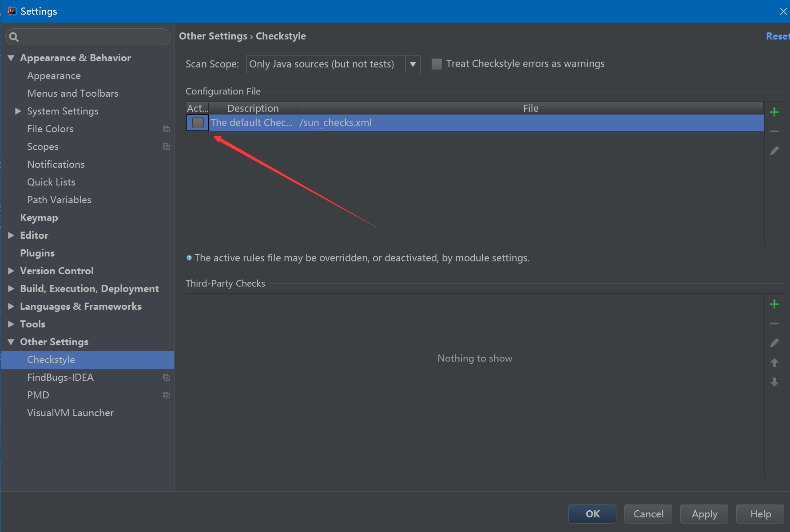Select 'The default Chec...' description cell
The width and height of the screenshot is (790, 532).
(253, 122)
